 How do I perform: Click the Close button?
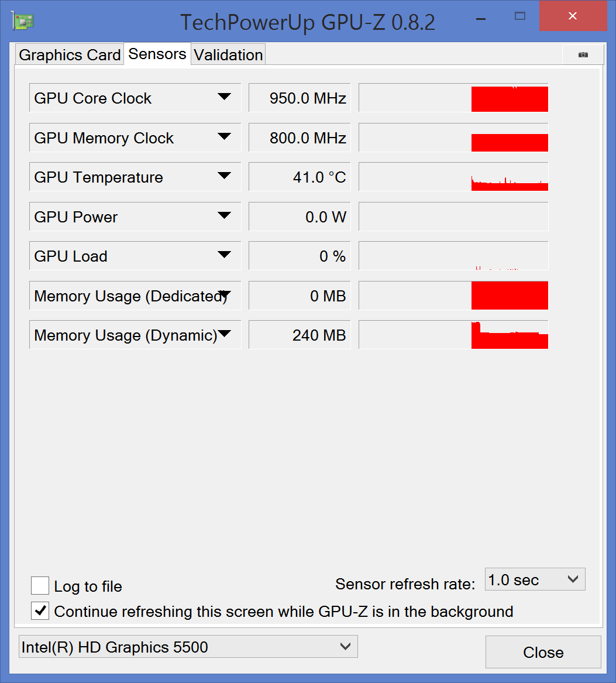point(543,652)
